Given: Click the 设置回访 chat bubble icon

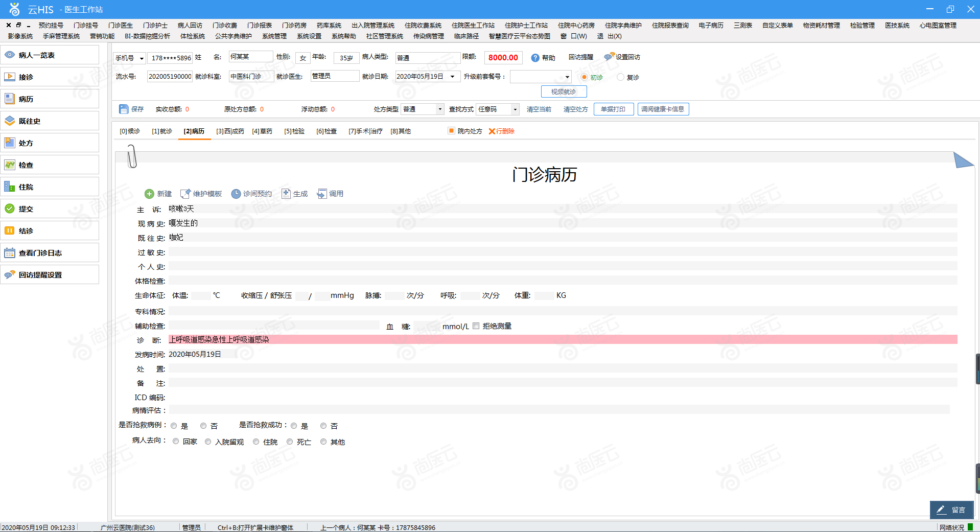Looking at the screenshot, I should point(609,57).
